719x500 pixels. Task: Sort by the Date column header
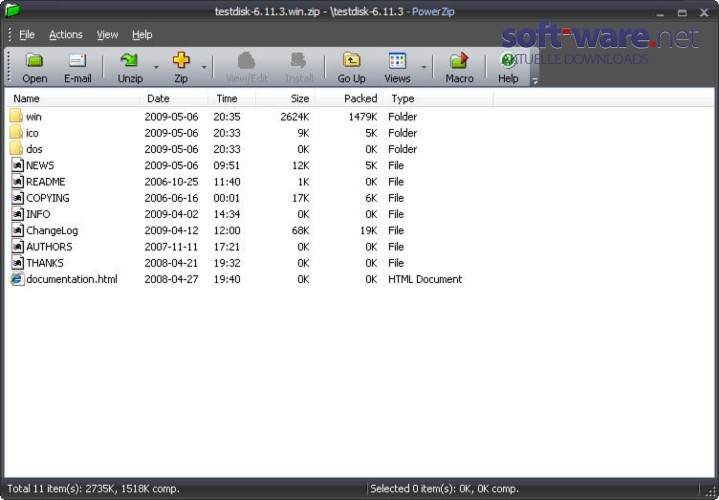[174, 98]
